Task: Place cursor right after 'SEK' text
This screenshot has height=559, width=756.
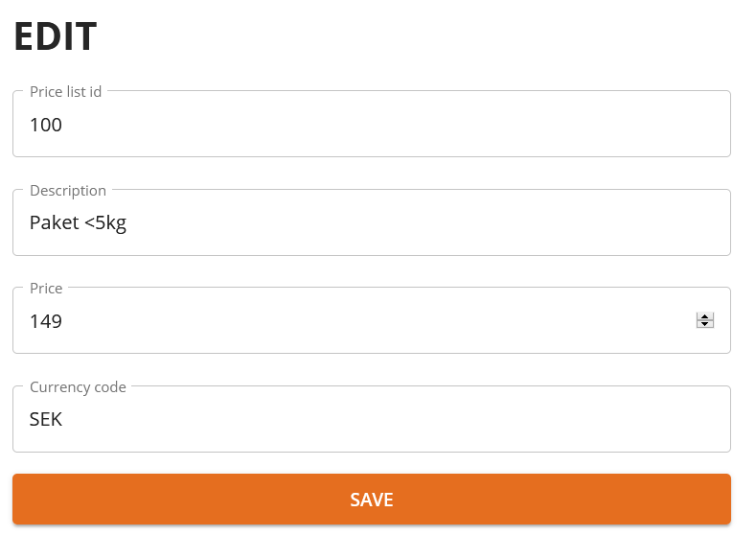Action: [63, 419]
